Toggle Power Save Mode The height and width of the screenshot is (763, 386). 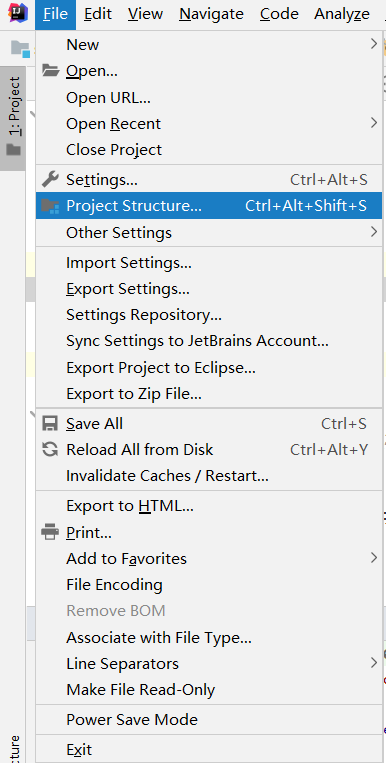pyautogui.click(x=209, y=719)
